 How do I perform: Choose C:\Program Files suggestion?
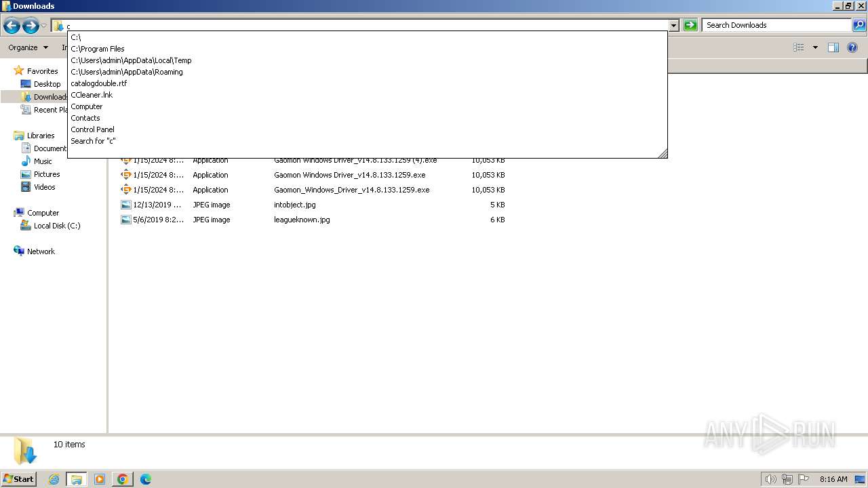[x=367, y=49]
